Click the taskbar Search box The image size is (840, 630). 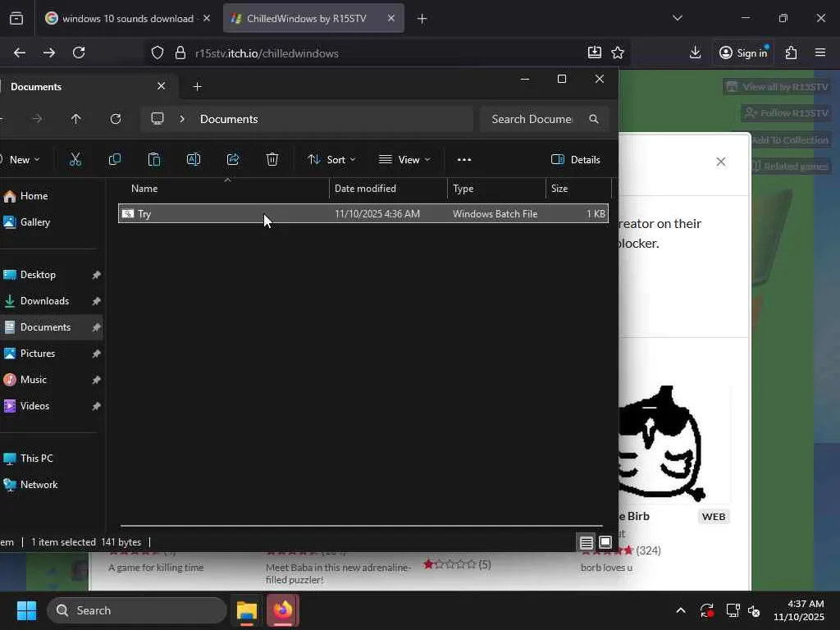pyautogui.click(x=137, y=610)
